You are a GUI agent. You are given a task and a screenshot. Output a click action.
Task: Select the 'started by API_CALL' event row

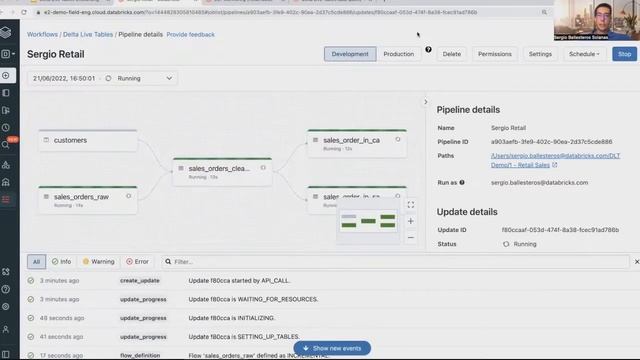pyautogui.click(x=330, y=280)
